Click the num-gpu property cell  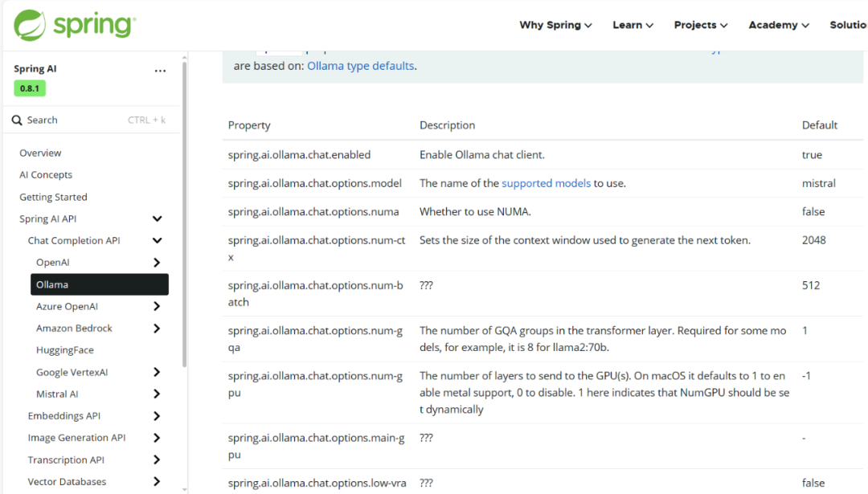pos(316,384)
